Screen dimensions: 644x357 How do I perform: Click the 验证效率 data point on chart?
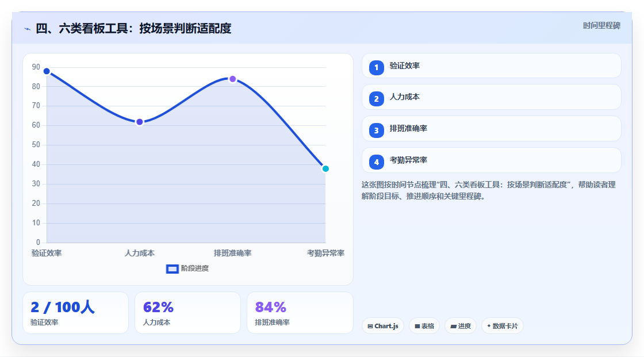[47, 71]
